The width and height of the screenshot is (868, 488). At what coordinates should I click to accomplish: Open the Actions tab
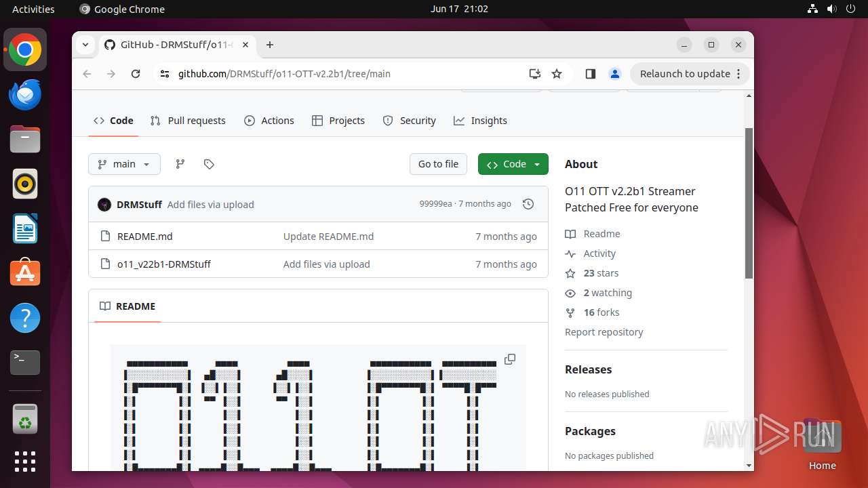(269, 121)
